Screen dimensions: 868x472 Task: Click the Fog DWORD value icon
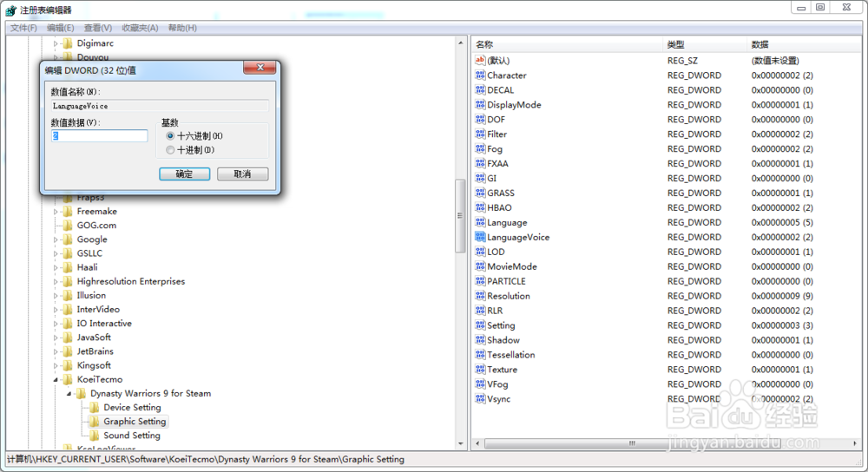coord(480,148)
